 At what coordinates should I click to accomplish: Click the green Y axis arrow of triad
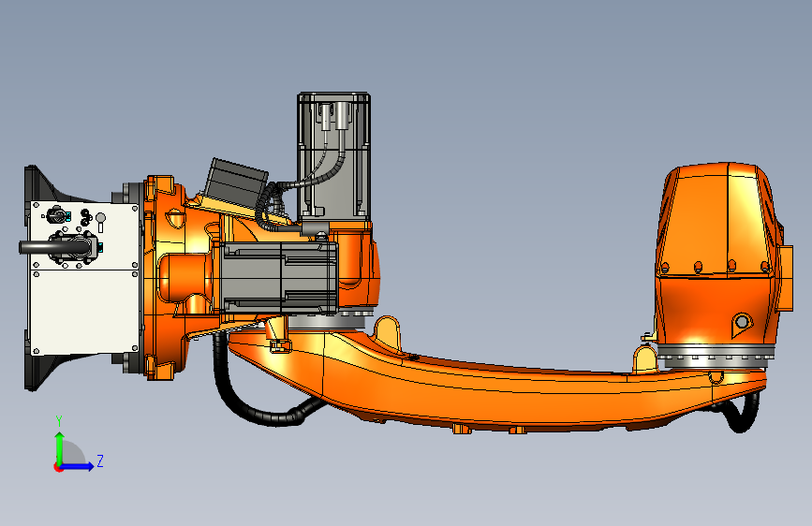(x=59, y=447)
